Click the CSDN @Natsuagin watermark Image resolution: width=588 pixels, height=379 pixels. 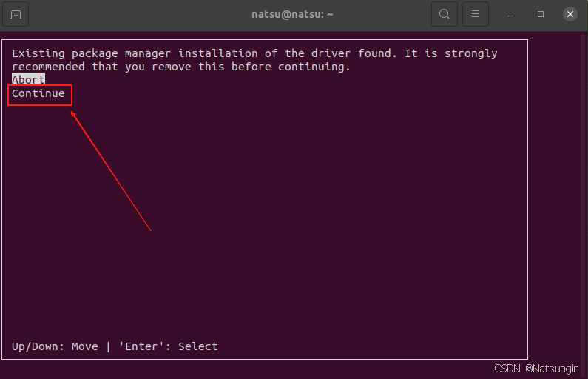(536, 369)
